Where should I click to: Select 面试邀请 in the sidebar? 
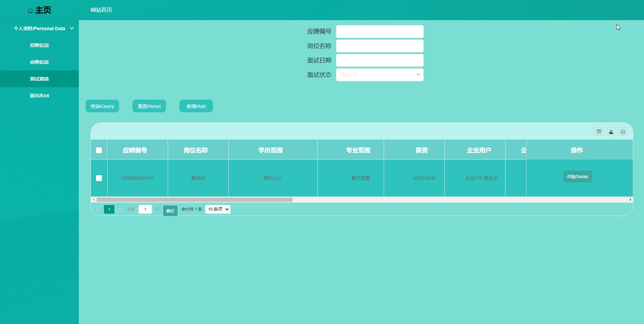[x=40, y=79]
